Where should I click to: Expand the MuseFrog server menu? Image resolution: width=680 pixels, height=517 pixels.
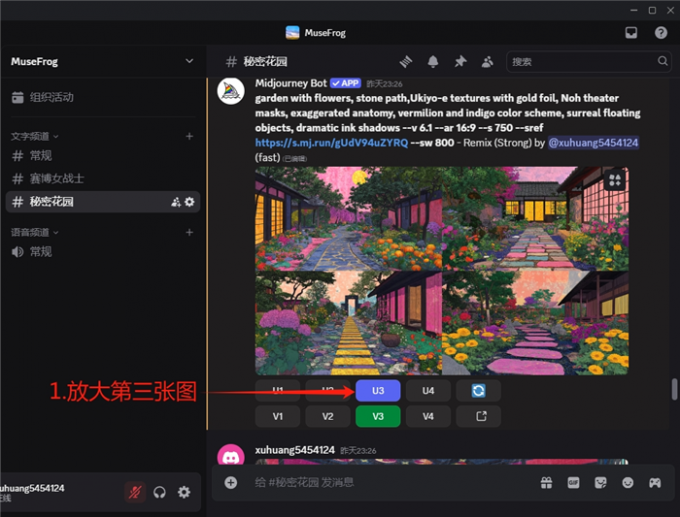[x=190, y=61]
